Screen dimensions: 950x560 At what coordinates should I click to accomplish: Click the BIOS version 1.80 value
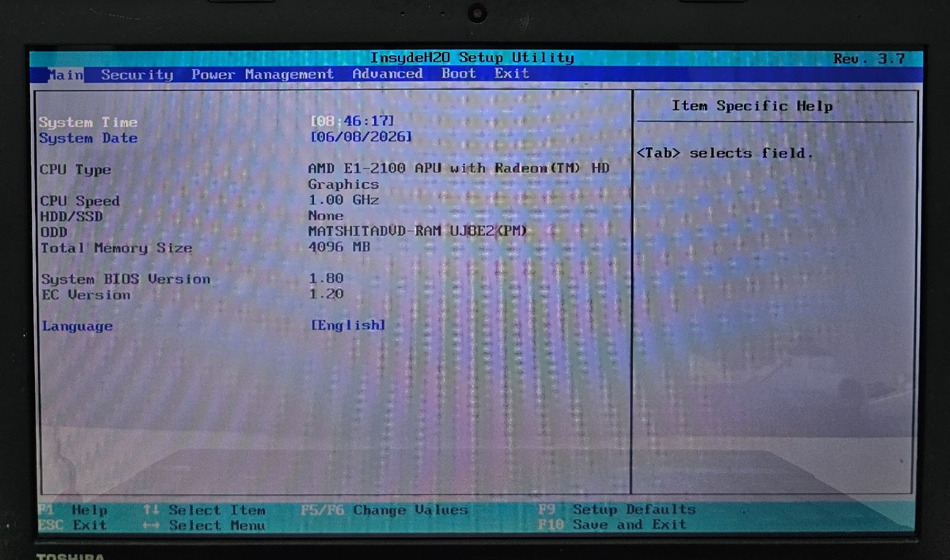[326, 278]
